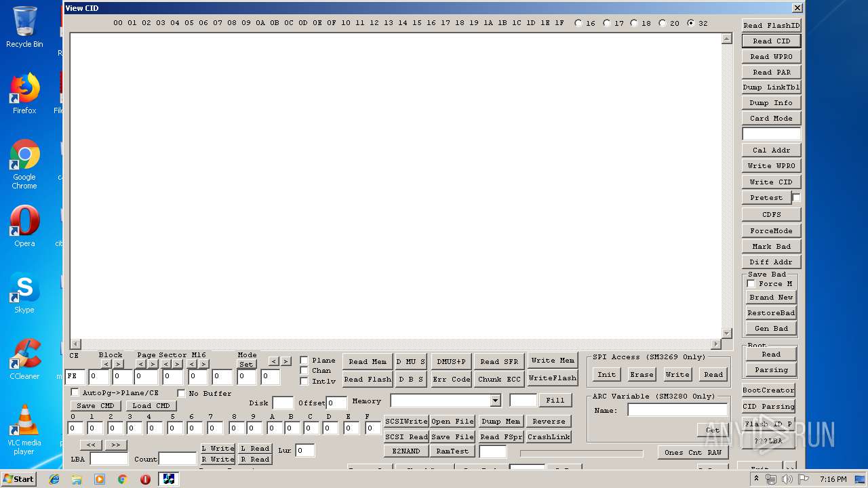Launch Firefox from the desktop
868x488 pixels.
click(x=24, y=94)
